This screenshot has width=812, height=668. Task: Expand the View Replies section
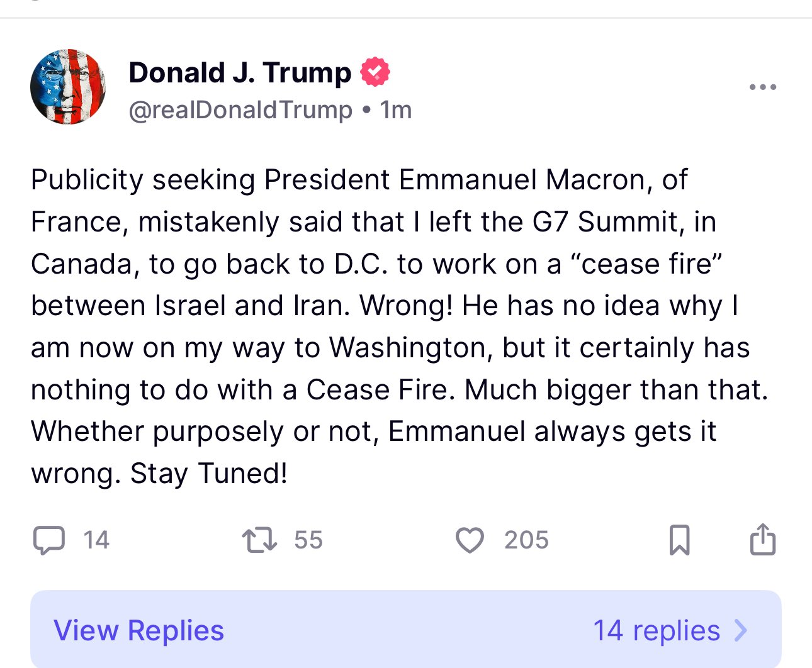(403, 630)
